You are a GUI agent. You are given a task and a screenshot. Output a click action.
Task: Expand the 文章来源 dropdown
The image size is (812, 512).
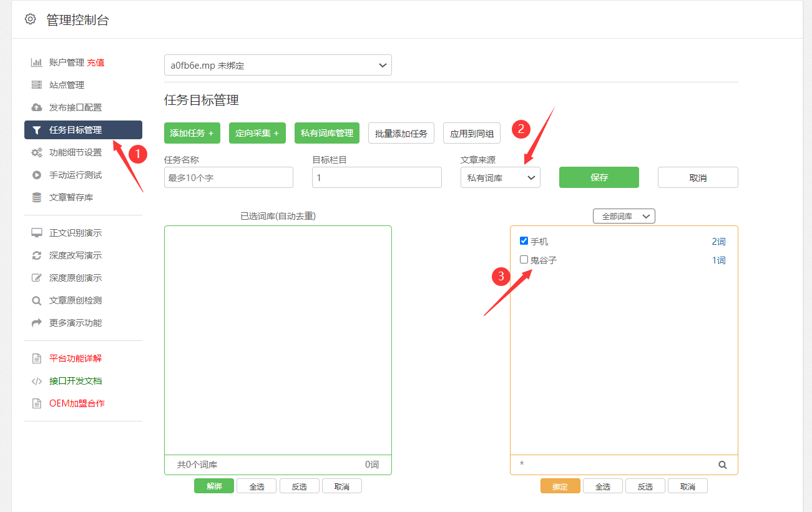tap(500, 177)
